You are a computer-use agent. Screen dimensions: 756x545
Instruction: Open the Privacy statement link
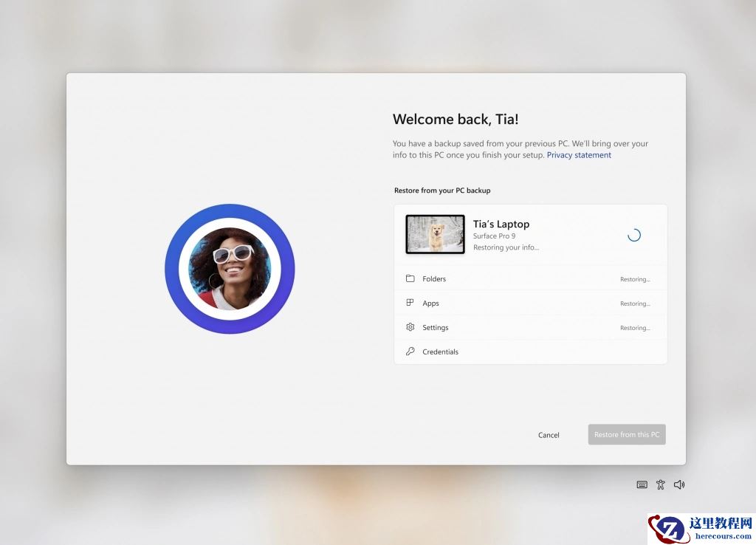tap(579, 154)
